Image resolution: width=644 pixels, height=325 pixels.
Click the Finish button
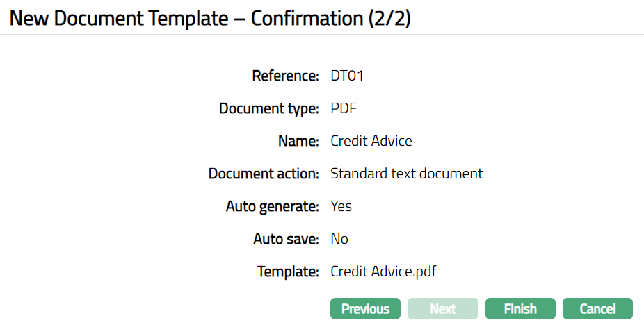[520, 308]
